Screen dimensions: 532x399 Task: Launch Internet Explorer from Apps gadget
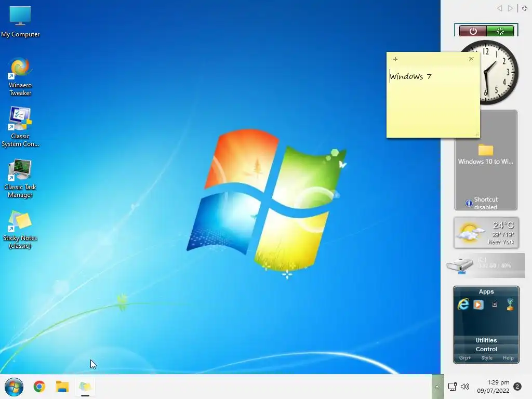[463, 304]
